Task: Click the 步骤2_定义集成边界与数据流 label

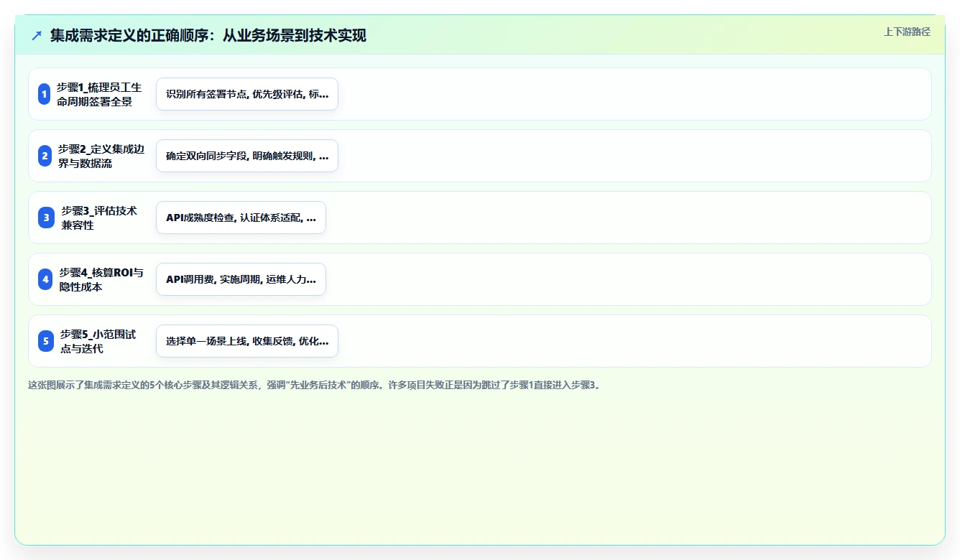Action: pos(101,156)
